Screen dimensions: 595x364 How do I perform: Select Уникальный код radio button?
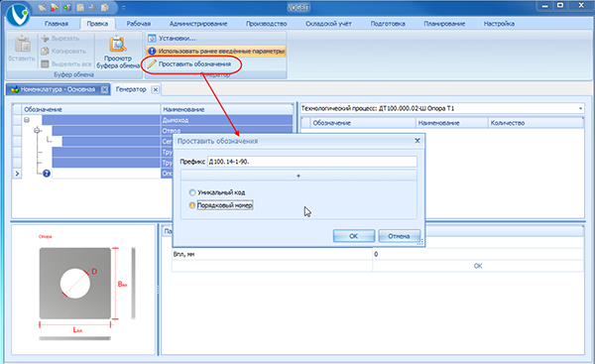point(192,192)
